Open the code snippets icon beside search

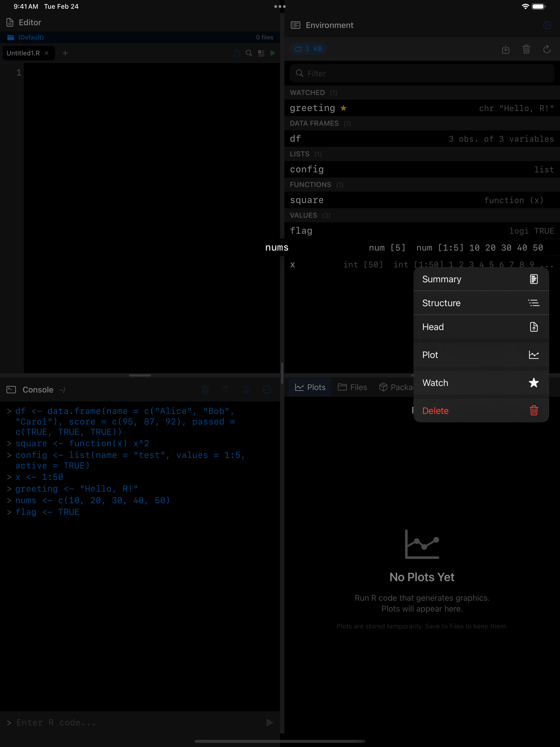click(261, 53)
